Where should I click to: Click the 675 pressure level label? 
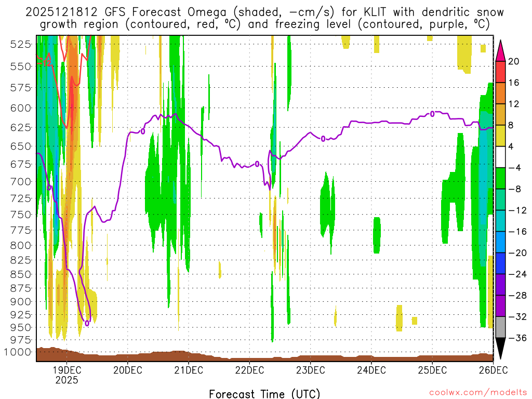click(21, 164)
